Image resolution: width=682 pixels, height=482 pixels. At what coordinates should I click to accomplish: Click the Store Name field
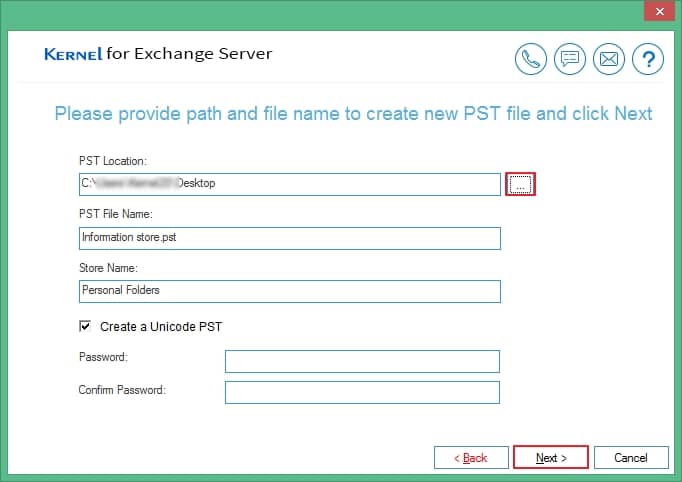290,291
